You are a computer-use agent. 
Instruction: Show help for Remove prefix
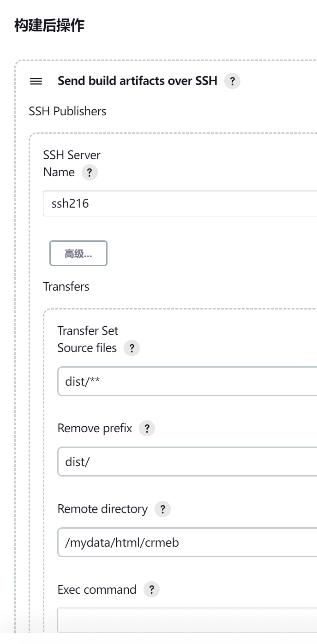tap(147, 429)
